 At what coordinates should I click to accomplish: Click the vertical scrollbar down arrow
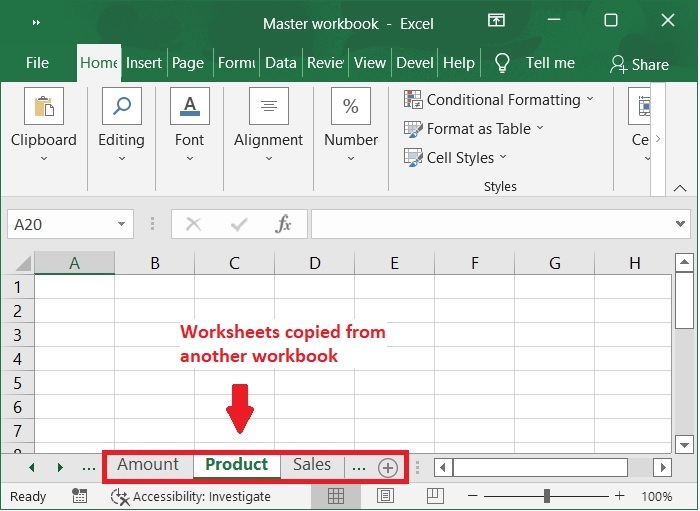click(x=684, y=445)
